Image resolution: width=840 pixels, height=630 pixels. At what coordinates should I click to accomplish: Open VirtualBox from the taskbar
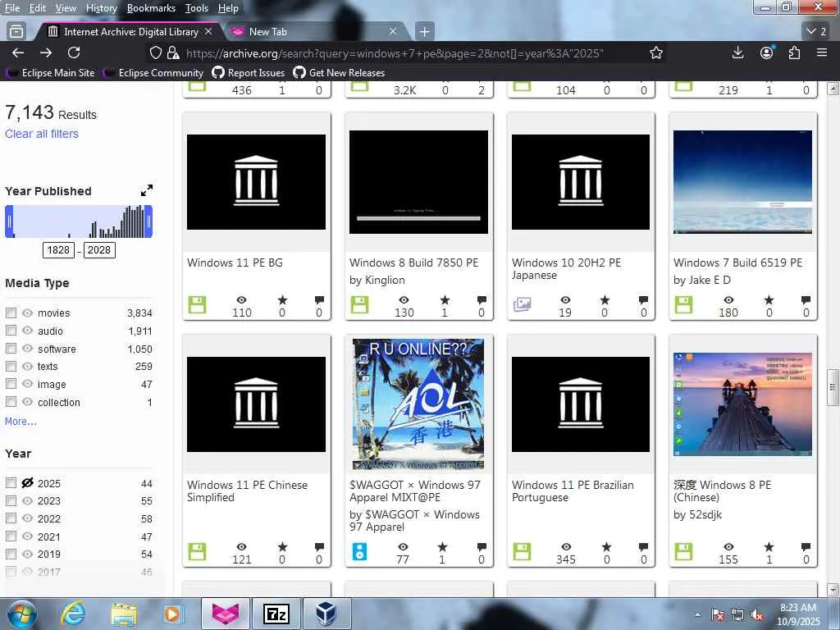coord(326,614)
